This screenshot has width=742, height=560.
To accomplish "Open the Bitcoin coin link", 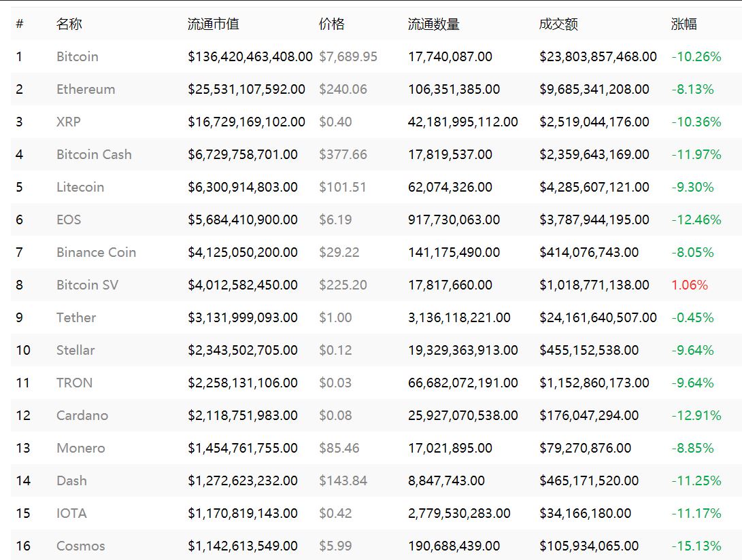I will coord(77,57).
